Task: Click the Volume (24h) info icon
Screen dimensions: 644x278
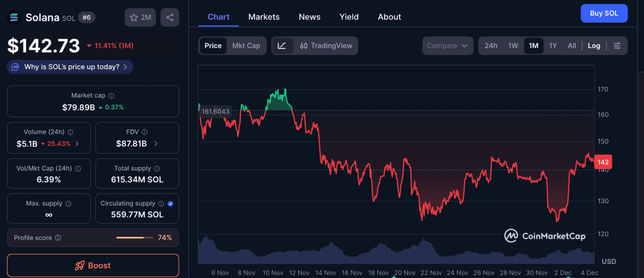Action: coord(71,132)
